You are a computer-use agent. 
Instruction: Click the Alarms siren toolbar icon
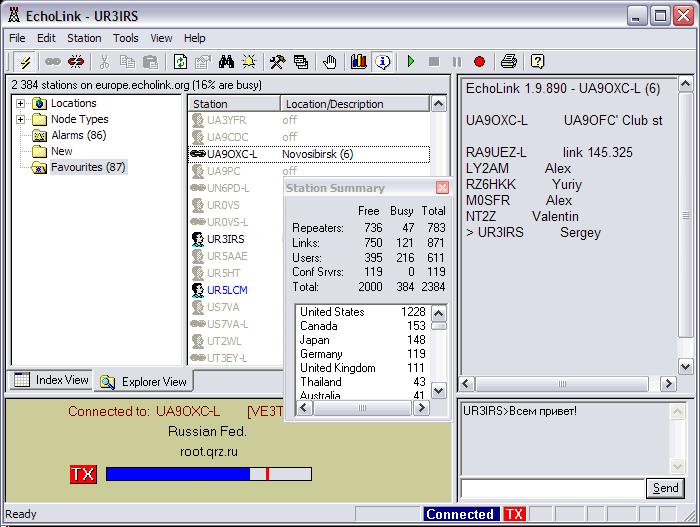pyautogui.click(x=249, y=62)
